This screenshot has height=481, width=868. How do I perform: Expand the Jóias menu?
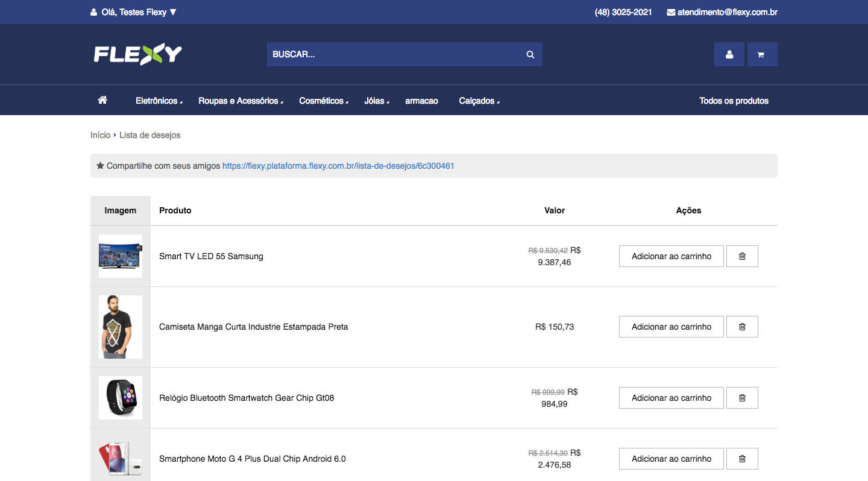click(377, 101)
